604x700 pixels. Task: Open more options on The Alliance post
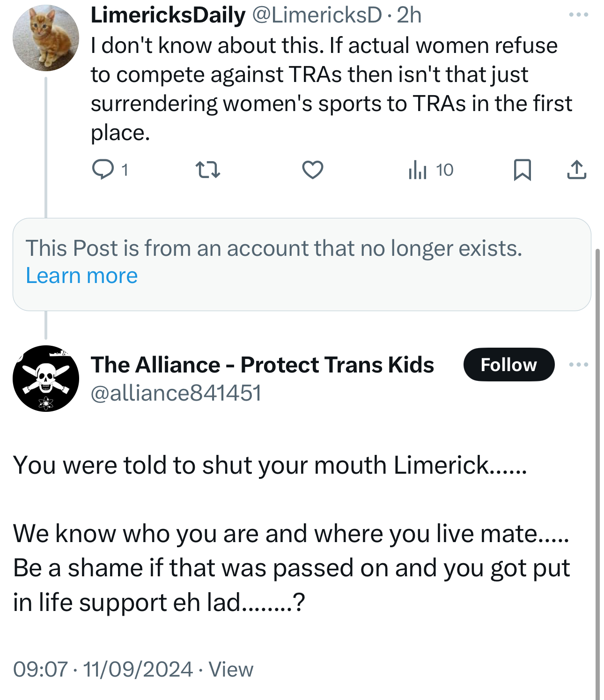click(578, 365)
